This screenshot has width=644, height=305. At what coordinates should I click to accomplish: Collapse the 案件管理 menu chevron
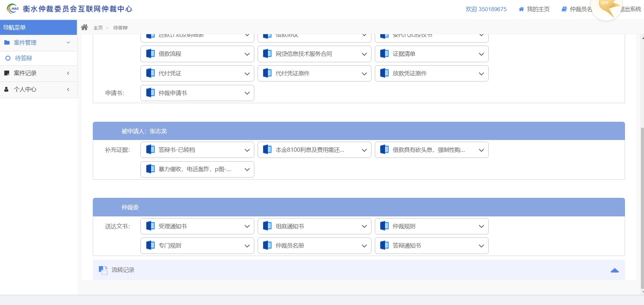pos(68,43)
